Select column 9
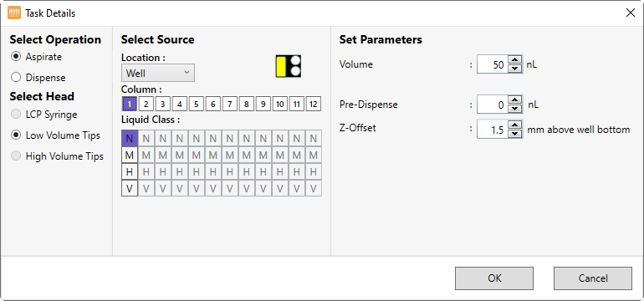The height and width of the screenshot is (301, 644). (x=263, y=105)
